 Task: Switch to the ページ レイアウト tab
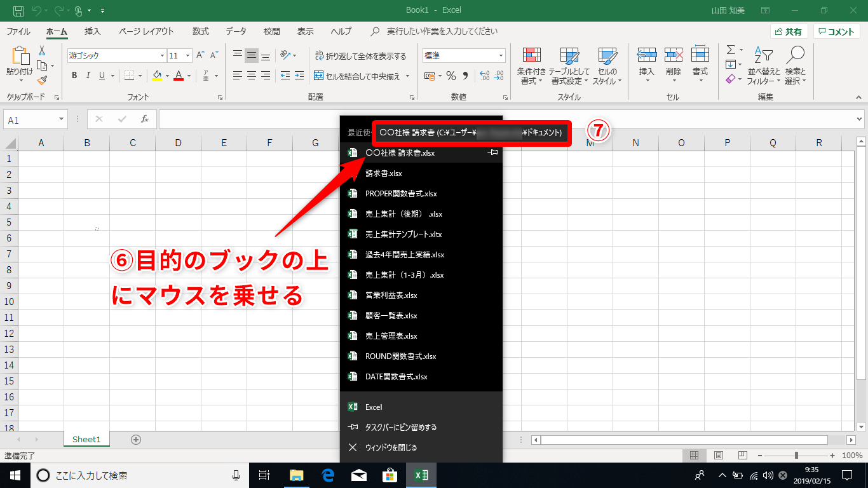pos(146,31)
